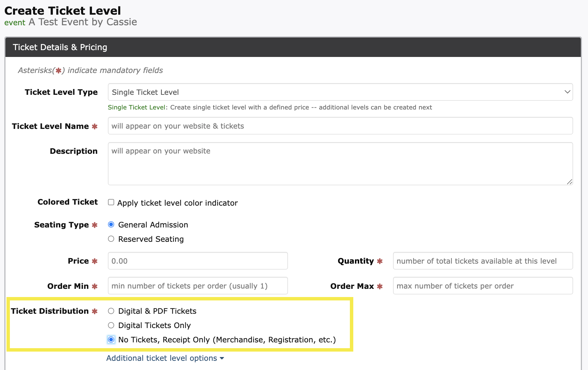Select Digital & PDF Tickets distribution
The height and width of the screenshot is (370, 588).
111,311
